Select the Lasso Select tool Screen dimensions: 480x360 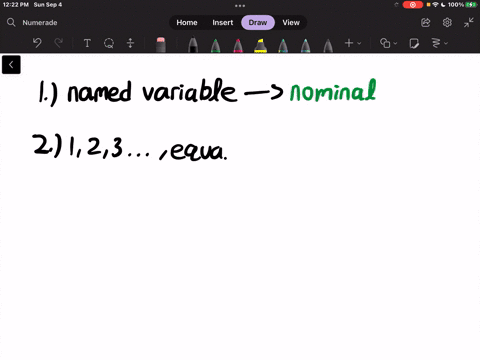109,43
